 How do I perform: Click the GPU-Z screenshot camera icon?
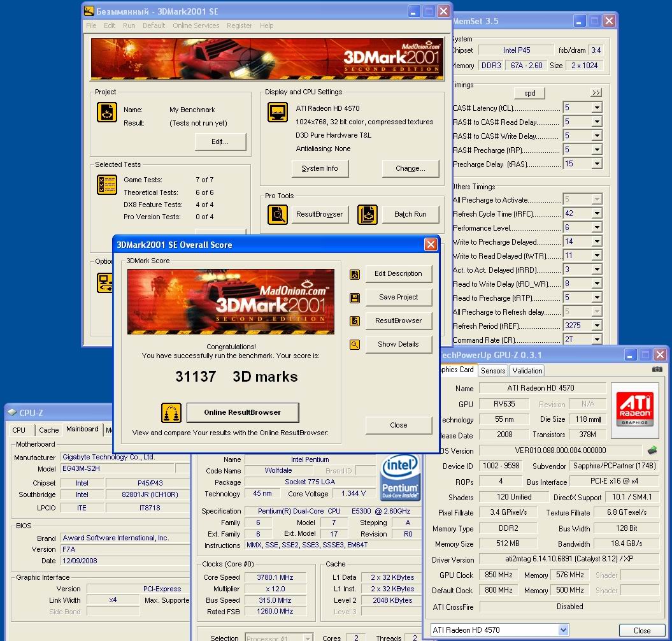coord(657,369)
